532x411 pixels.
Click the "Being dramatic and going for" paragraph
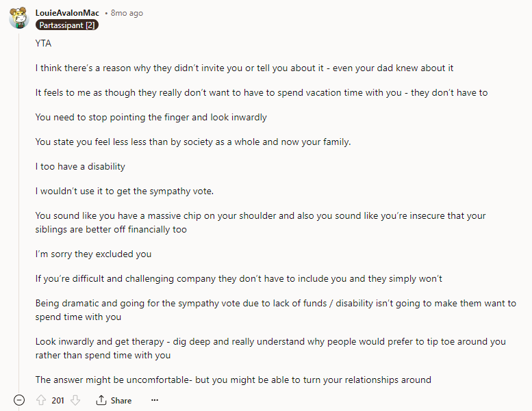point(275,310)
